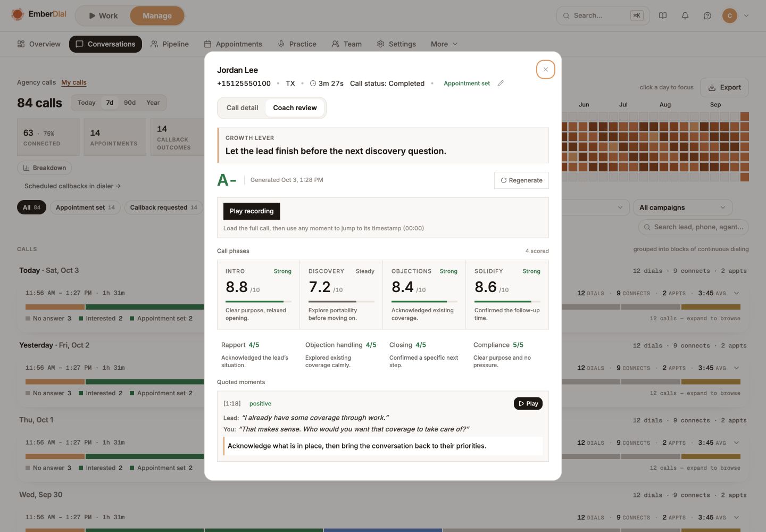Open the dropdown left of All campaigns
The image size is (766, 532).
pyautogui.click(x=595, y=207)
